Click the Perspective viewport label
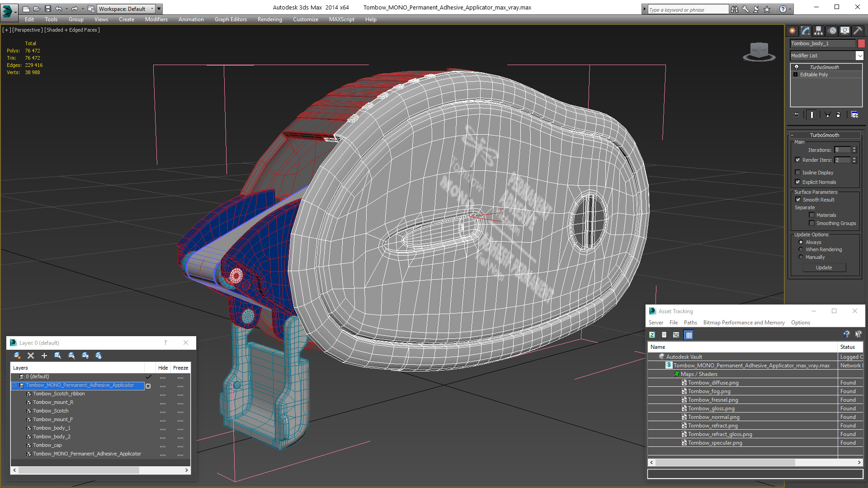Image resolution: width=868 pixels, height=488 pixels. (x=28, y=30)
